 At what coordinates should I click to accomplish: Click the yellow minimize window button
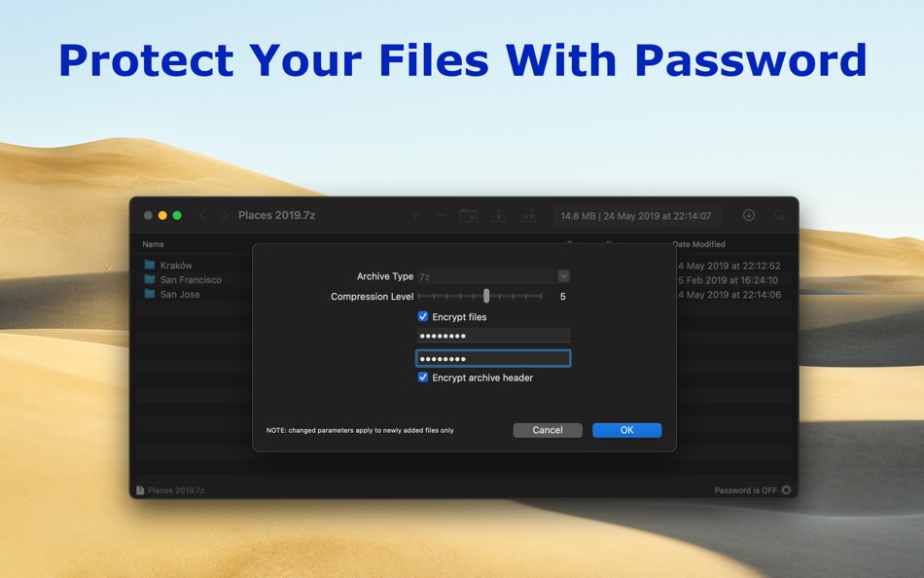[162, 215]
